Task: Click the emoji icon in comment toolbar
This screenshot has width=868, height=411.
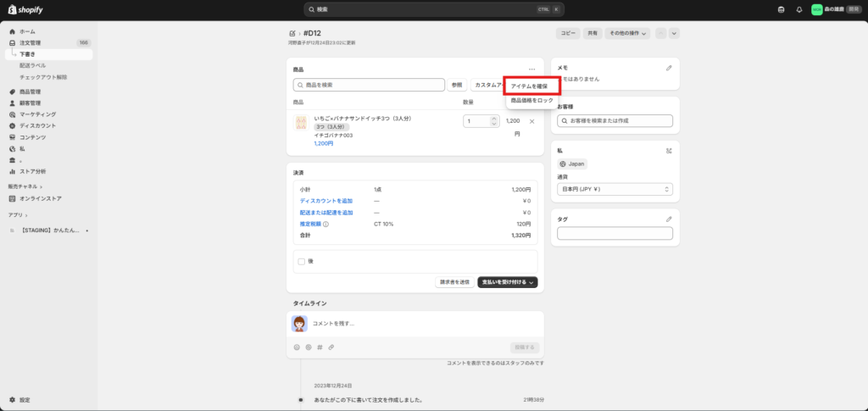Action: tap(297, 347)
